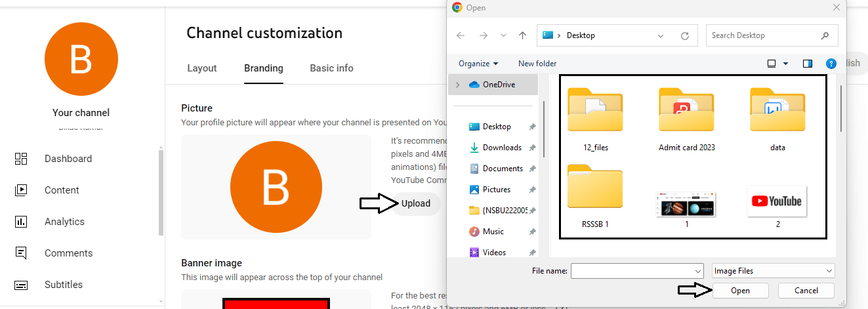Click the Up directory arrow
Screen dimensions: 868x309
coord(522,35)
